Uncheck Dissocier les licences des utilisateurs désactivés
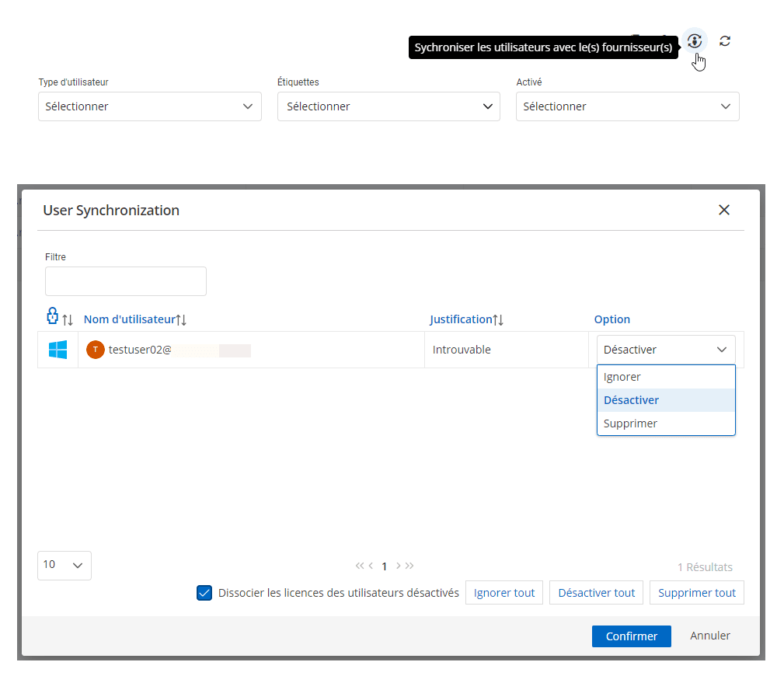The image size is (784, 683). pos(204,593)
